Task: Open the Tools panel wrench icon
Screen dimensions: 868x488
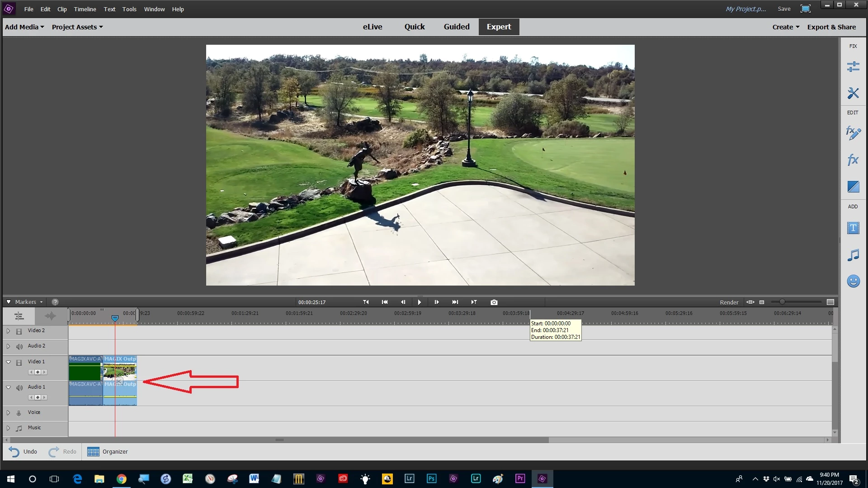Action: coord(853,93)
